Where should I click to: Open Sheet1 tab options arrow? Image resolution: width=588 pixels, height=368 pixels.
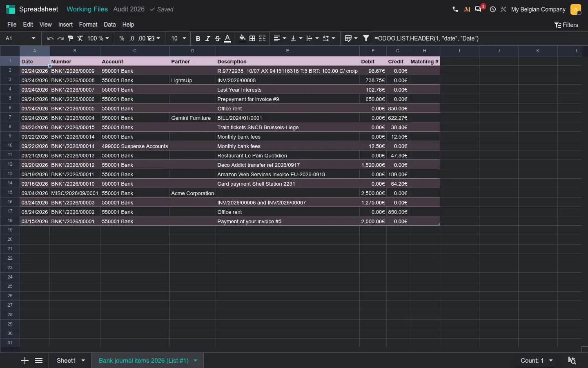pos(83,361)
